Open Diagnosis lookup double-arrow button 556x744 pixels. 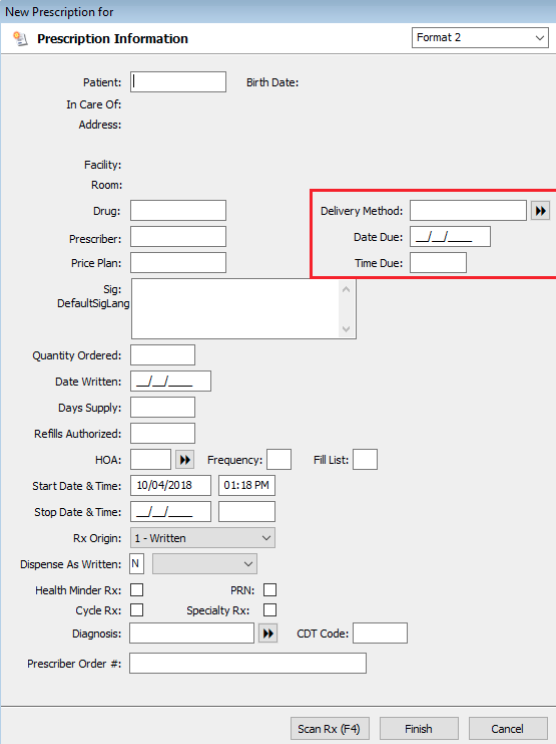pos(268,633)
